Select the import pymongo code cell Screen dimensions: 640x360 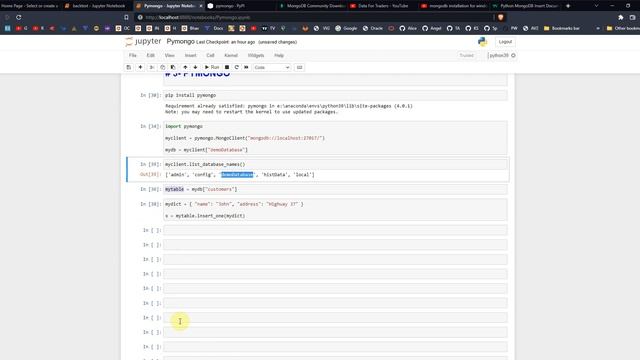pos(335,138)
